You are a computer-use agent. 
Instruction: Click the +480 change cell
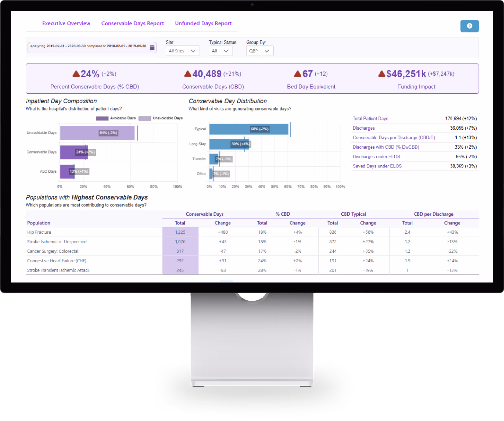(x=223, y=232)
